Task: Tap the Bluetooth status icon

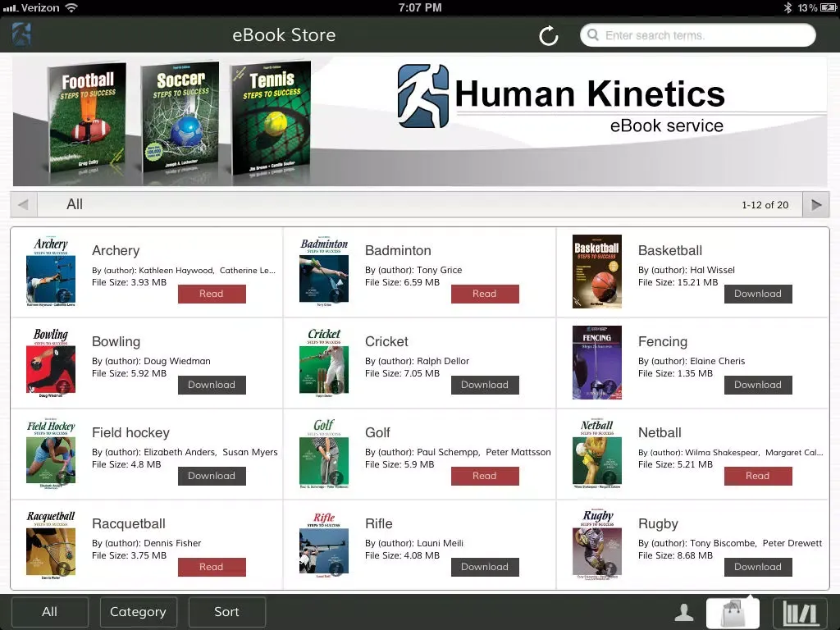Action: (787, 7)
